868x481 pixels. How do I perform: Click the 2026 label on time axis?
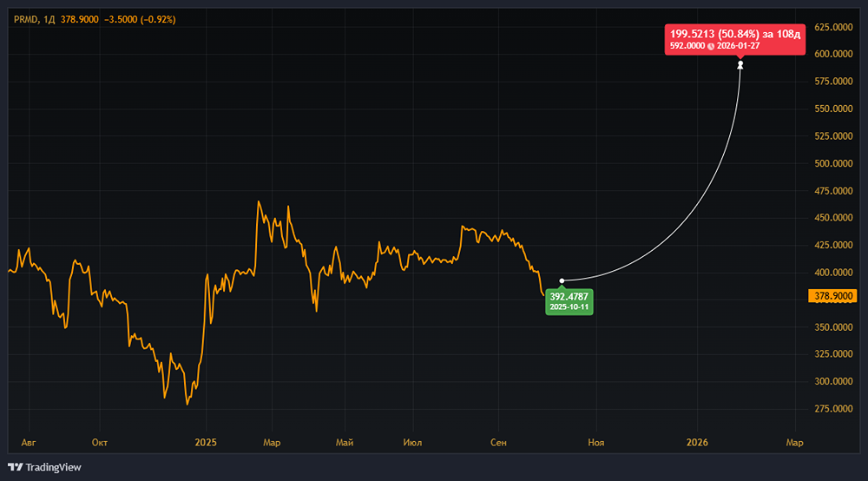[x=698, y=443]
